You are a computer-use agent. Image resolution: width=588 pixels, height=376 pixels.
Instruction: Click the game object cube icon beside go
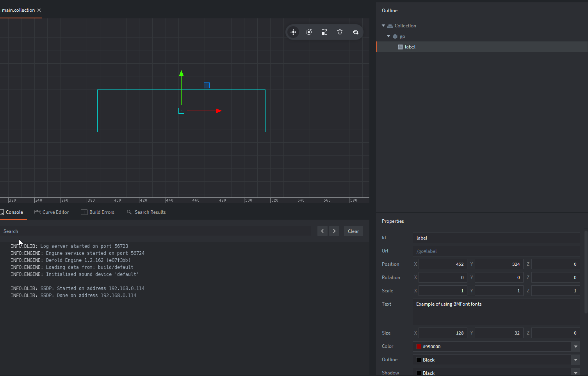(395, 36)
